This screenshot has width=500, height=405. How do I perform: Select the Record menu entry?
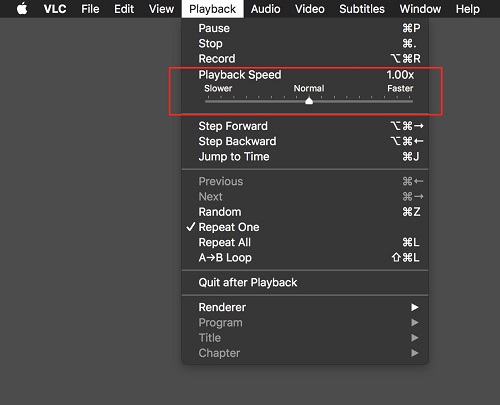click(x=305, y=59)
